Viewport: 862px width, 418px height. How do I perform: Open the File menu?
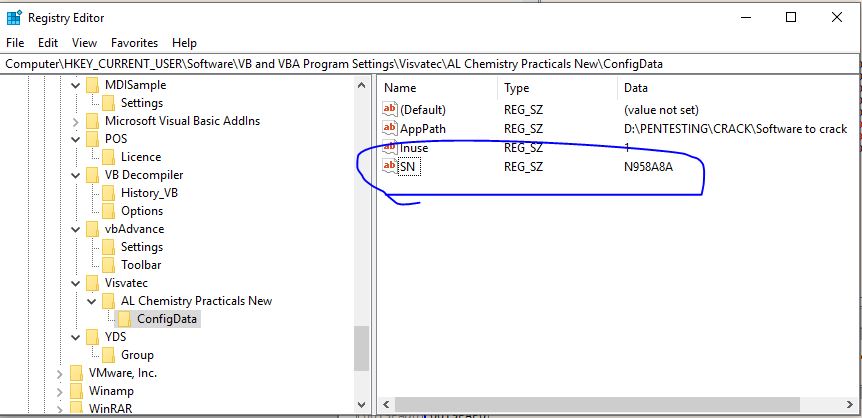(15, 42)
